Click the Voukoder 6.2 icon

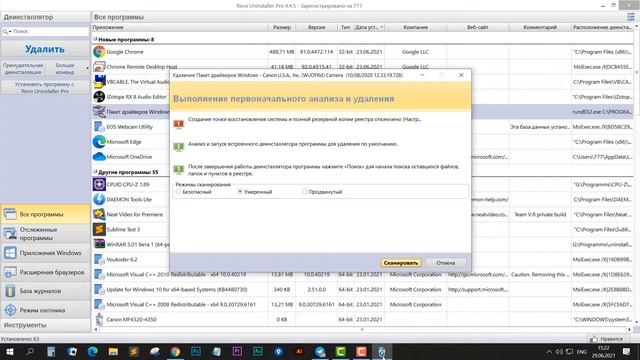pyautogui.click(x=99, y=259)
